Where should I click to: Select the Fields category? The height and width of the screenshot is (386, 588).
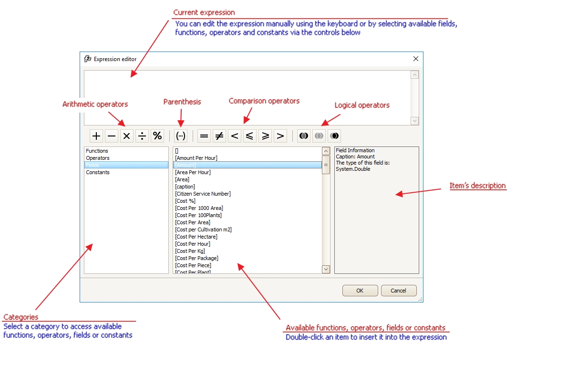pos(126,165)
